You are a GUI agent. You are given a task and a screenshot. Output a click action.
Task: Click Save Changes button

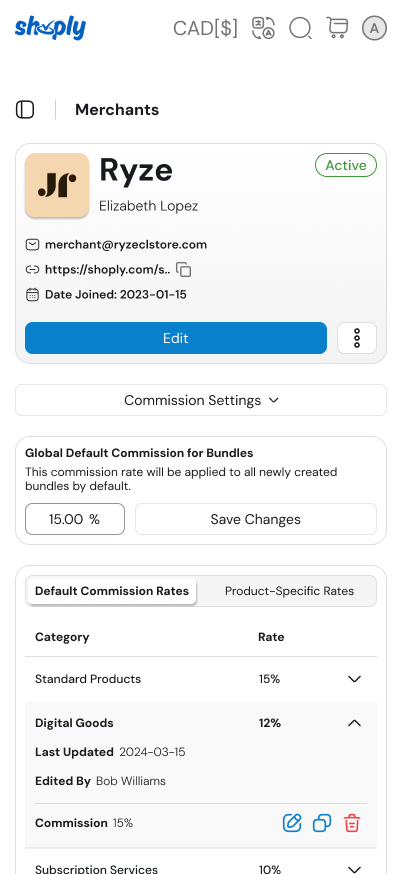255,519
